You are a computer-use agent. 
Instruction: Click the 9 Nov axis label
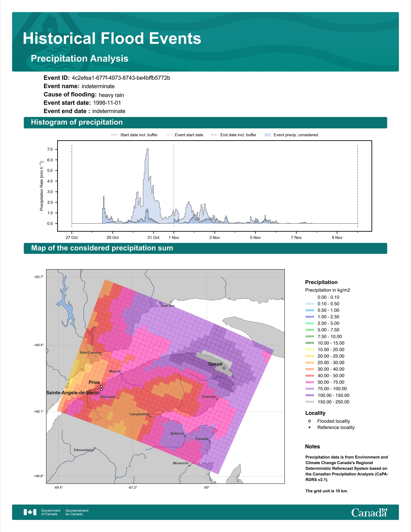tap(337, 237)
